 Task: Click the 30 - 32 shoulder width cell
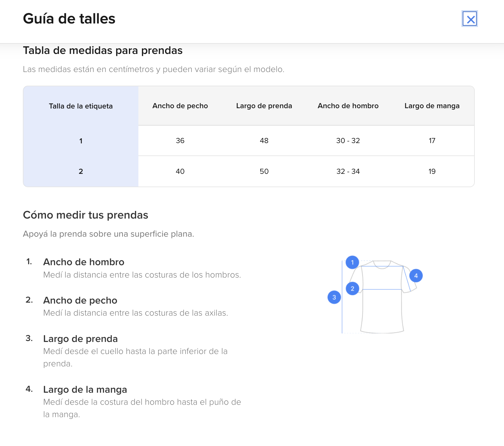click(x=348, y=141)
